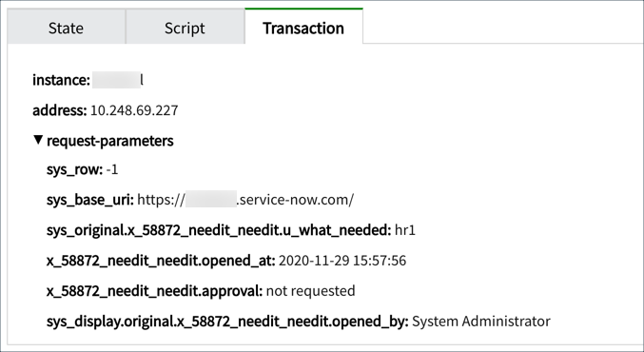Select IP address 10.248.69.227
Screen dimensions: 644x352
coord(134,110)
